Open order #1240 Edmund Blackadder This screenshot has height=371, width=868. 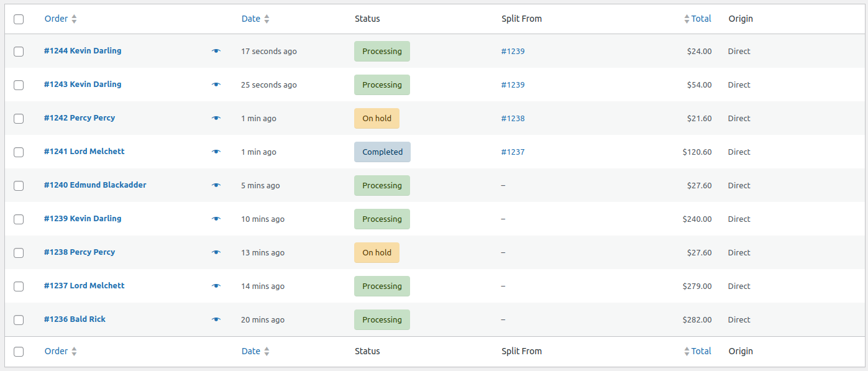coord(95,185)
